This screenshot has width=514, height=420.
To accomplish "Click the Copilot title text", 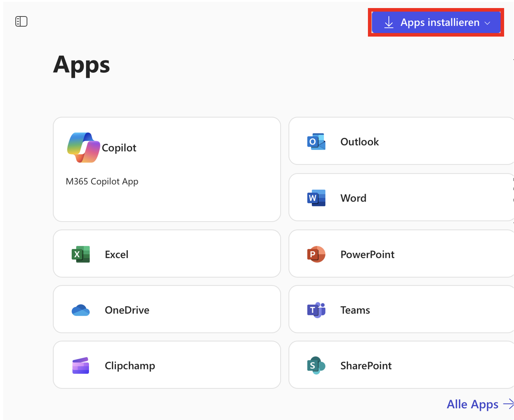I will click(119, 148).
